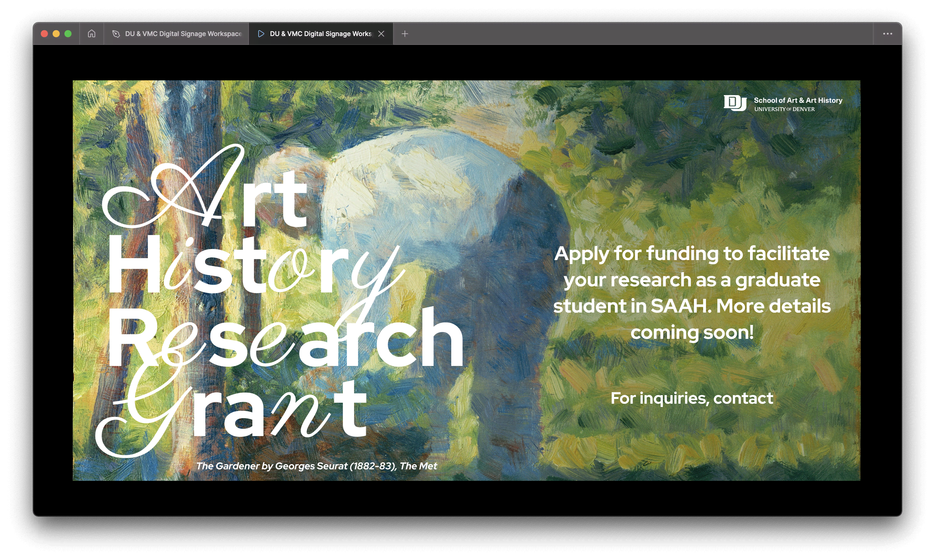Screen dimensions: 935x560
Task: Open the three-dots overflow menu
Action: click(887, 34)
